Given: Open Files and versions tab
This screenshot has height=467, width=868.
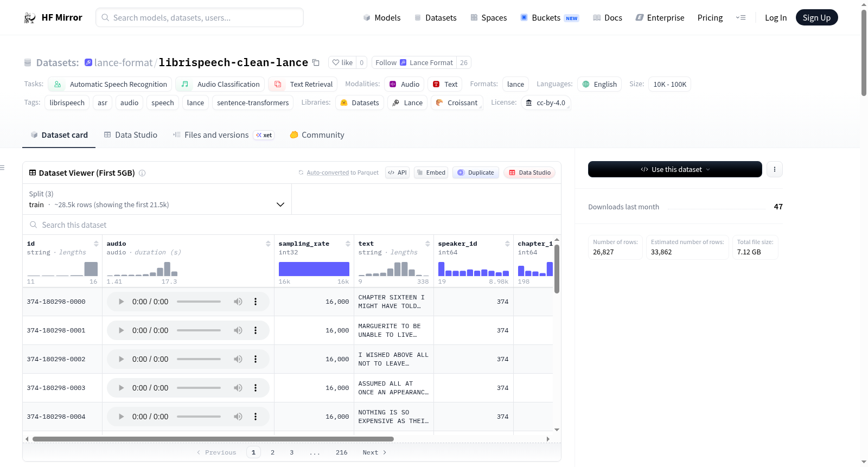Looking at the screenshot, I should (x=224, y=135).
